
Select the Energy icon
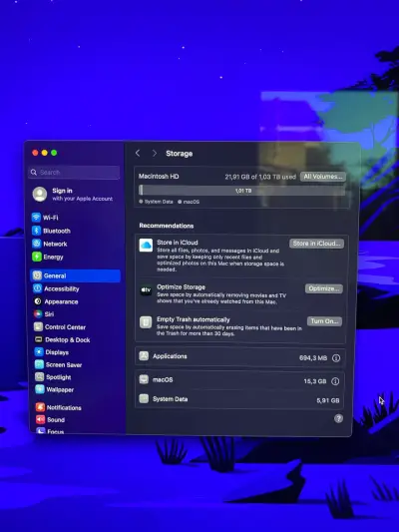[x=37, y=257]
